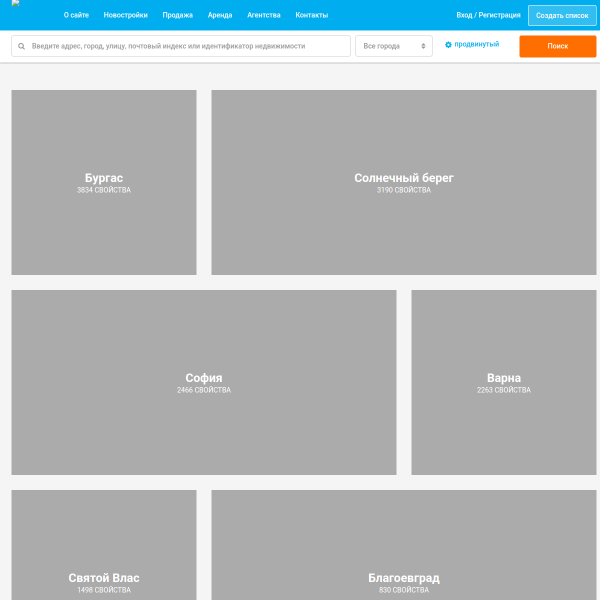This screenshot has height=600, width=600.
Task: Open the О сайте menu item
Action: [76, 15]
